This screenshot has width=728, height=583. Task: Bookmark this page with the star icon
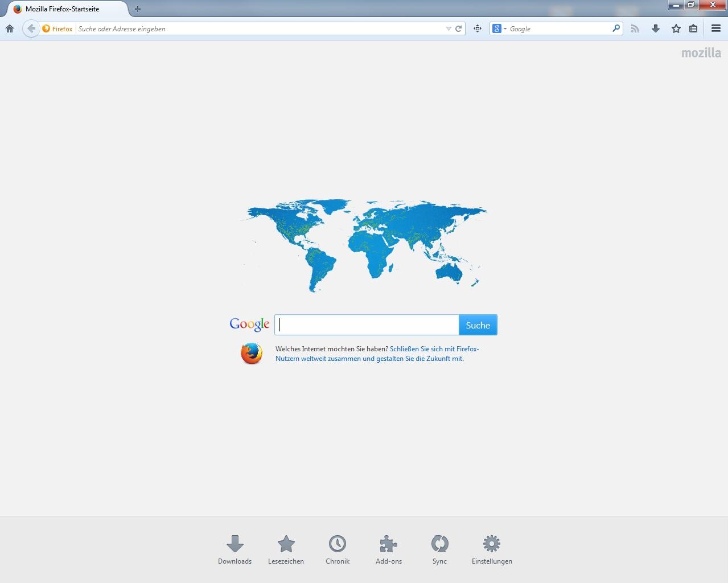pos(676,28)
